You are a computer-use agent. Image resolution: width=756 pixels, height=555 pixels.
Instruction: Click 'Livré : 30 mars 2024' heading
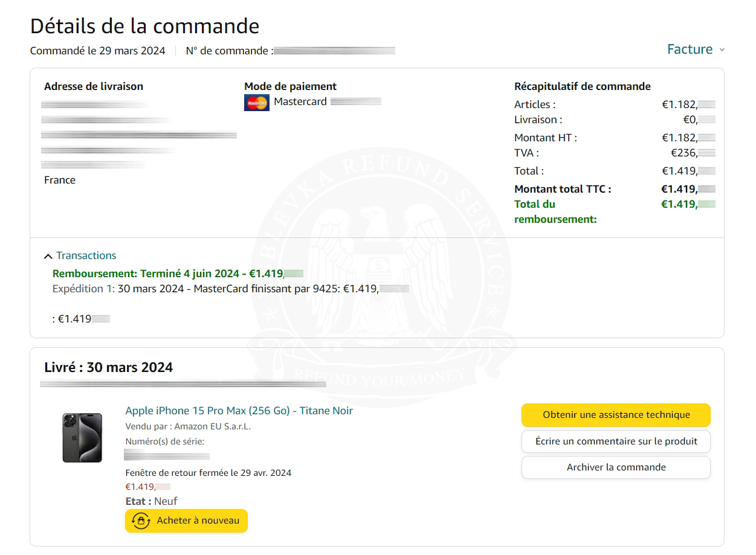109,367
